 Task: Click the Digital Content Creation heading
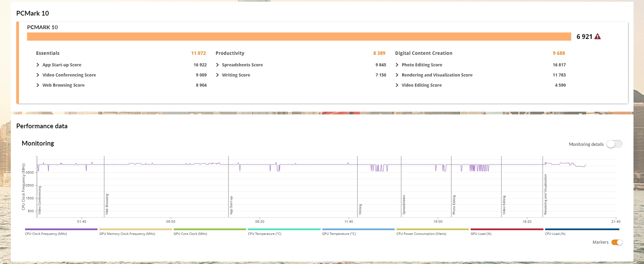424,53
